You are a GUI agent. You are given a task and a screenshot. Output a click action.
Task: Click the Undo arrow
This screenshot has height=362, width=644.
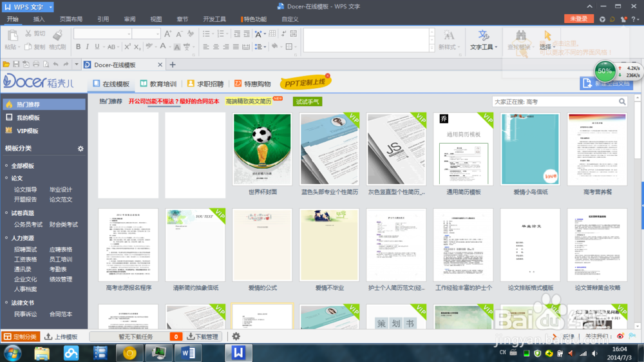tap(56, 64)
